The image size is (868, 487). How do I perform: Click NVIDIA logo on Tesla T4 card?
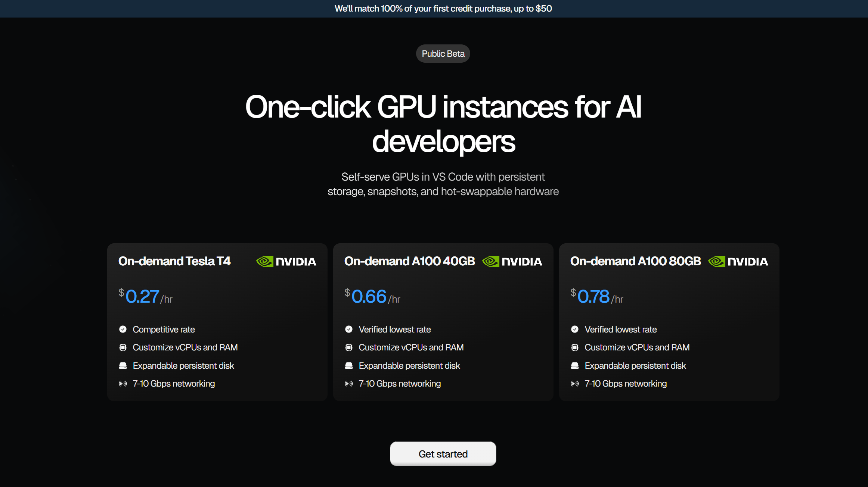(286, 262)
